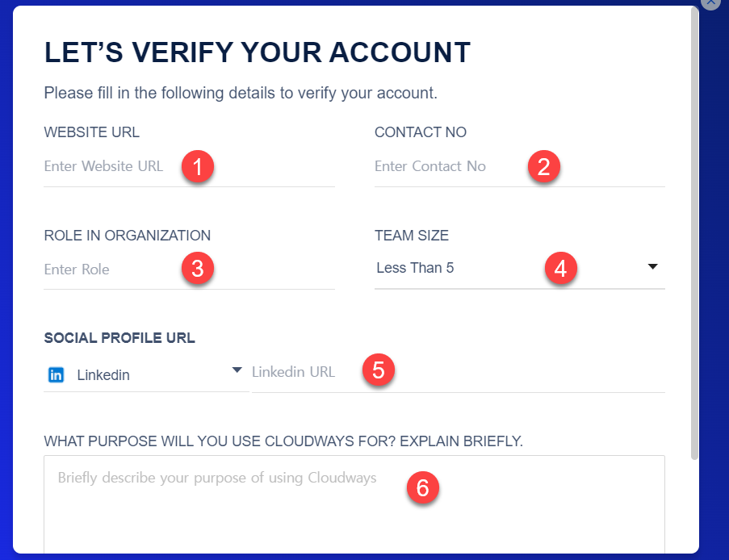This screenshot has height=560, width=729.
Task: Click the red marker labeled 6
Action: click(x=423, y=488)
